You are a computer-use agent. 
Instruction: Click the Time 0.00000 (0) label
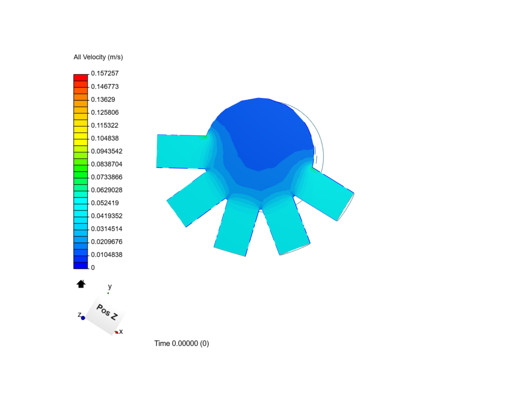[x=182, y=343]
